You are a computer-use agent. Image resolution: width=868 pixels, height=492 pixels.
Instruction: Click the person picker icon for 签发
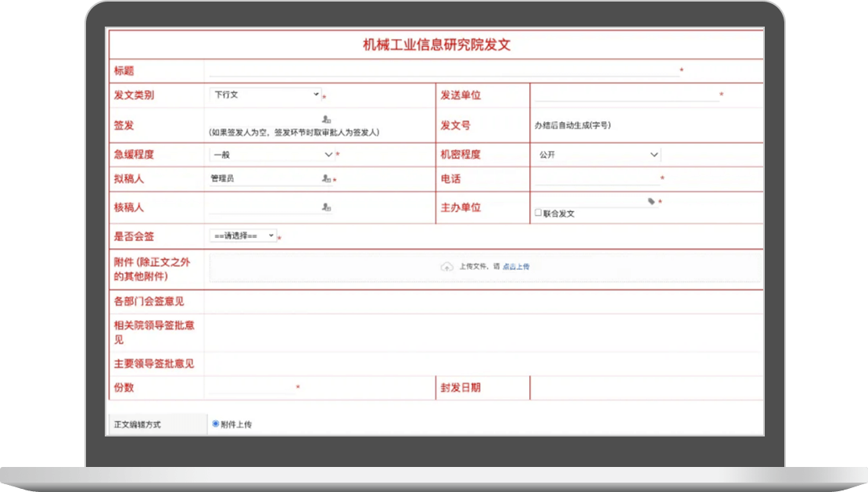[326, 119]
